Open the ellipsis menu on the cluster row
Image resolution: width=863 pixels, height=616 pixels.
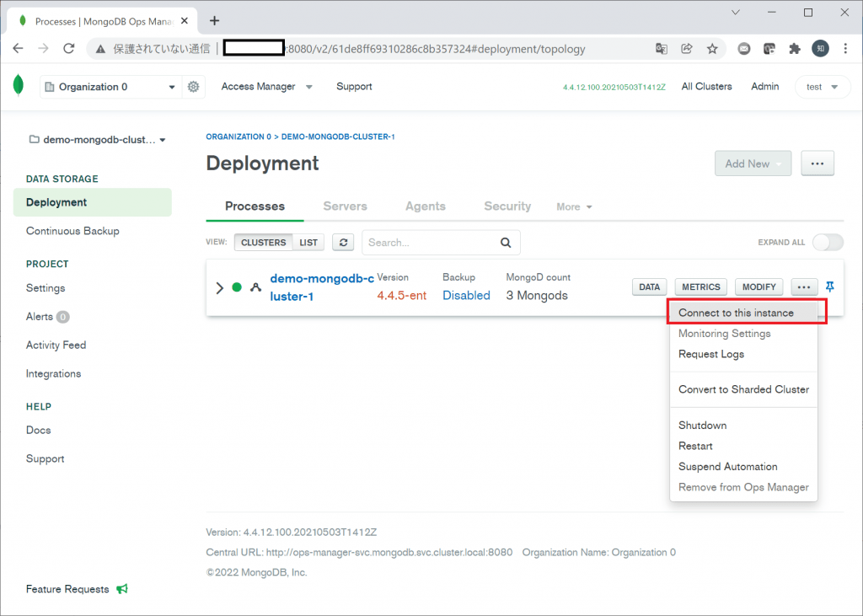pyautogui.click(x=803, y=287)
